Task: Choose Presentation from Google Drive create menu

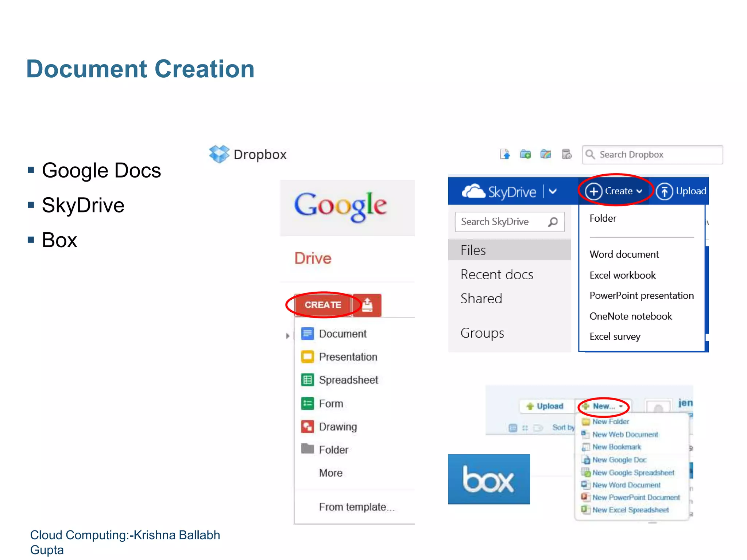Action: pyautogui.click(x=348, y=357)
